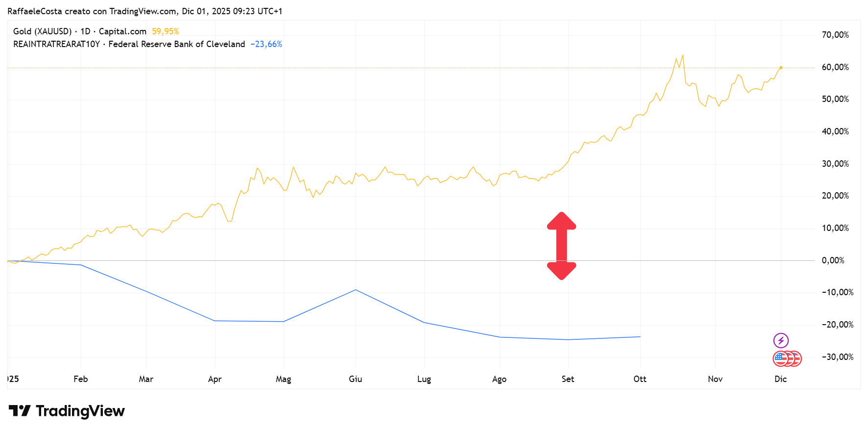Screen dimensions: 868x433
Task: Click the blue −23,66% legend value
Action: tap(266, 44)
